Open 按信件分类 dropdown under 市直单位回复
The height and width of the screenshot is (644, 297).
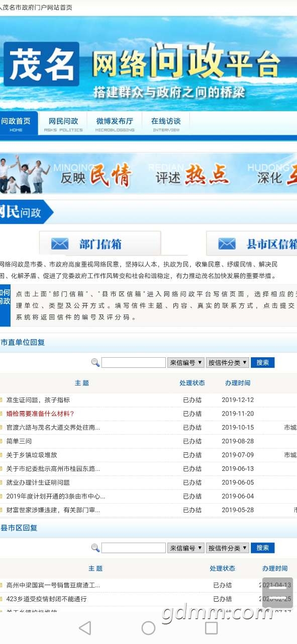point(228,362)
